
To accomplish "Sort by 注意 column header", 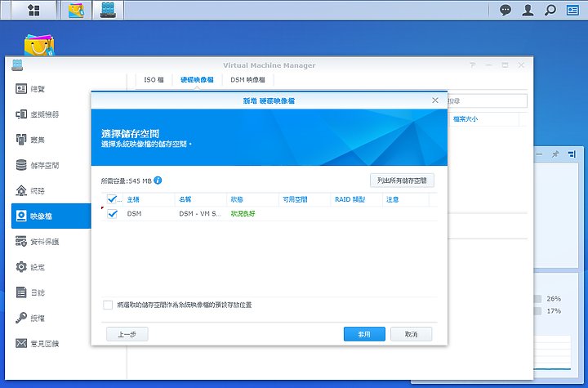I will click(405, 199).
